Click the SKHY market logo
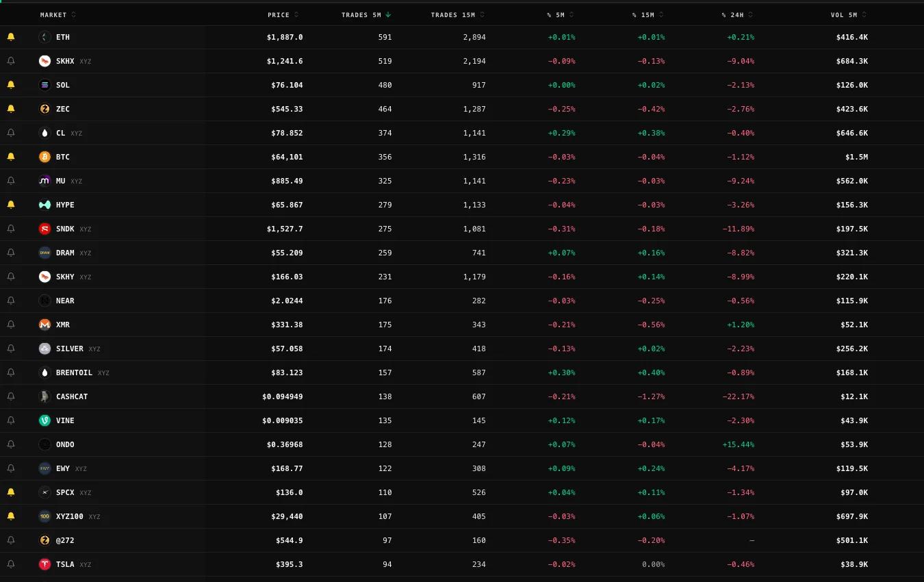This screenshot has height=582, width=924. point(44,277)
